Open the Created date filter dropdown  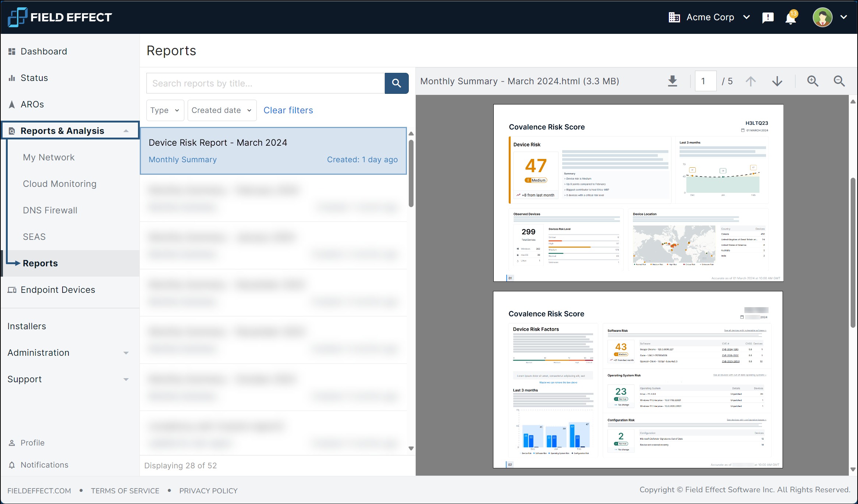222,110
